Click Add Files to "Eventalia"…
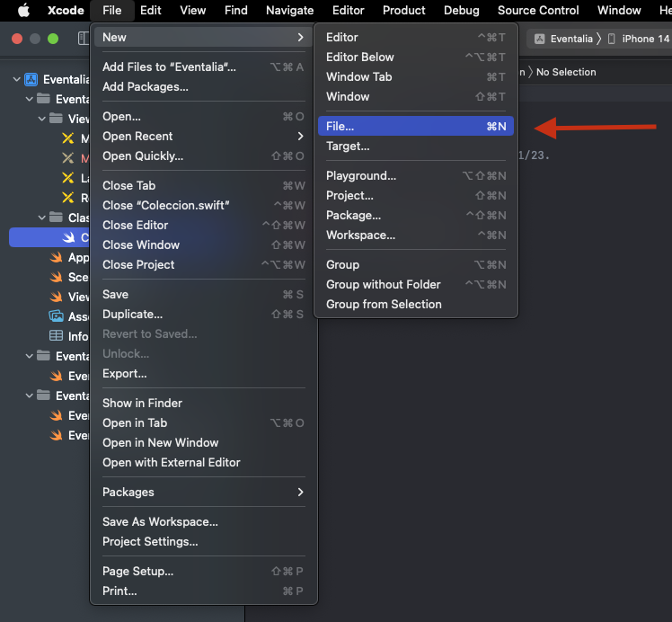Image resolution: width=672 pixels, height=622 pixels. (204, 67)
